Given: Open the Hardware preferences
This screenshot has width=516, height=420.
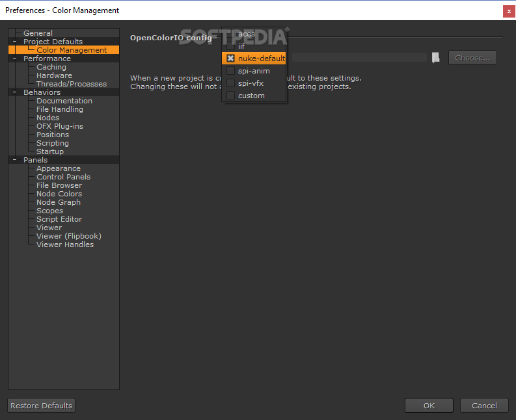Looking at the screenshot, I should tap(54, 75).
